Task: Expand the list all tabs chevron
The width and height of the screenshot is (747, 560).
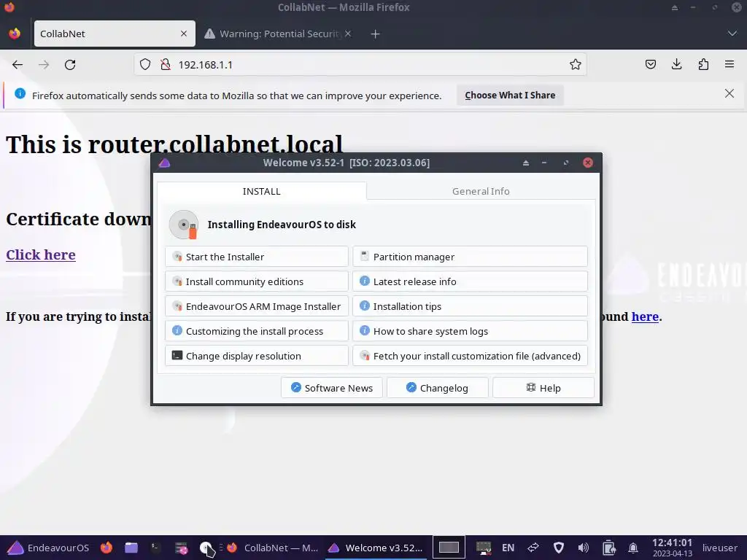Action: [732, 34]
